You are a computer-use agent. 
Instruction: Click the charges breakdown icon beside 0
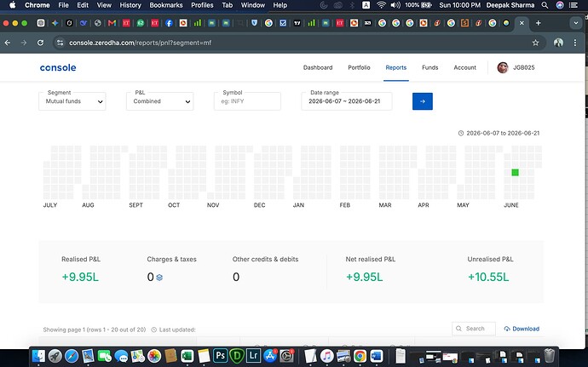[x=159, y=278]
